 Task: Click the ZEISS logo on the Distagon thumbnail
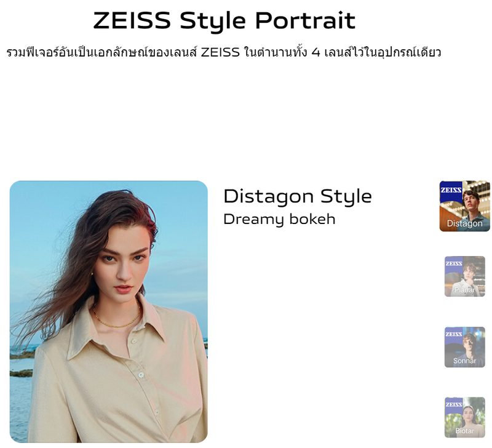tap(451, 191)
